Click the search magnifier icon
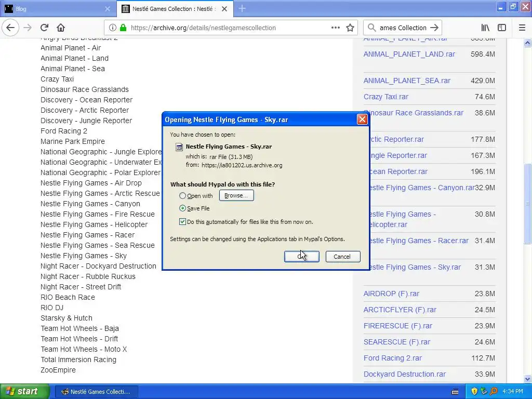The width and height of the screenshot is (532, 399). pos(372,28)
